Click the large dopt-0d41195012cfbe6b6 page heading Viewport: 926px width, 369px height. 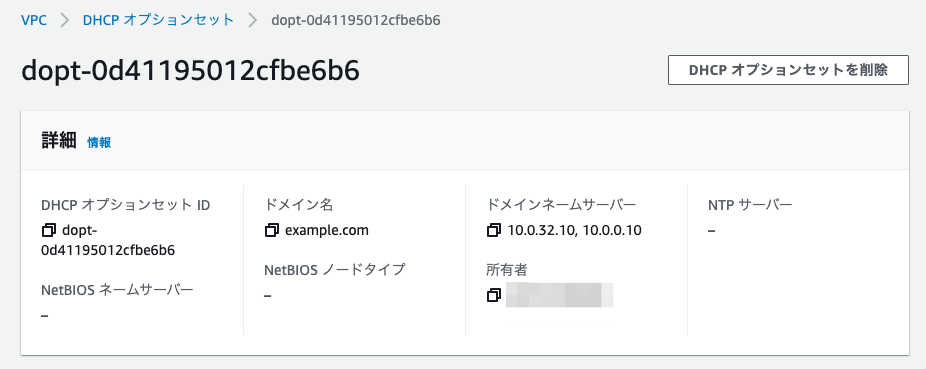(x=190, y=71)
